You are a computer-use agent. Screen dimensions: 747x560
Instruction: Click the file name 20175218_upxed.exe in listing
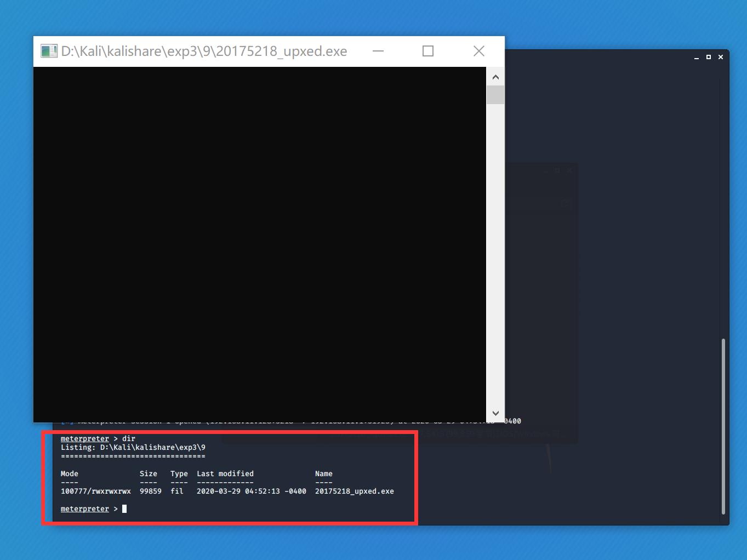355,492
